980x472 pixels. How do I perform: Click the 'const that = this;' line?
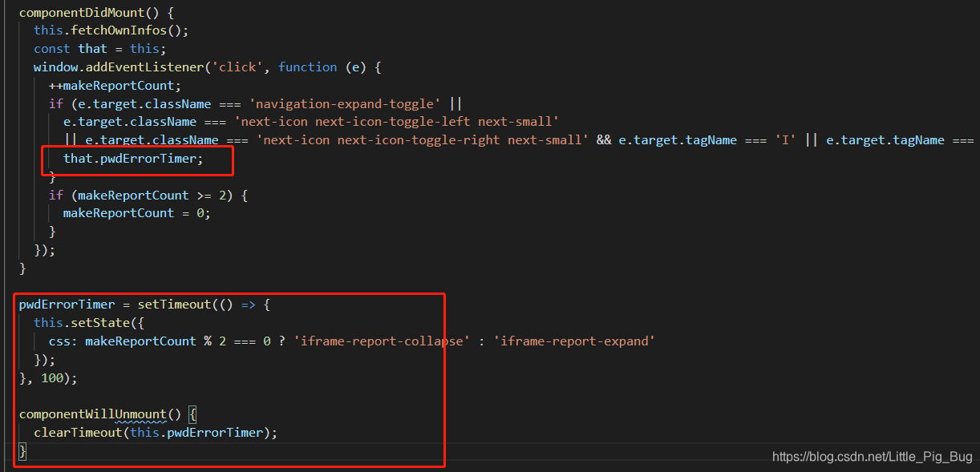(99, 49)
